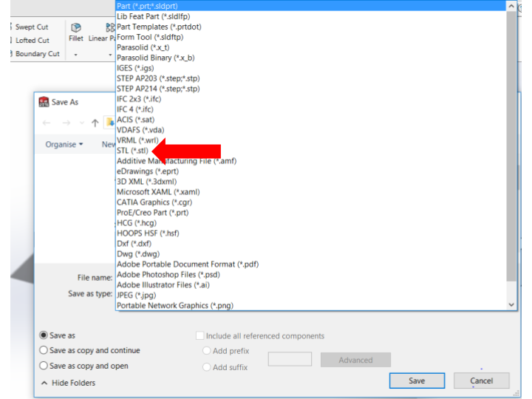
Task: Select JPEG (*.jpg) format
Action: (x=311, y=295)
